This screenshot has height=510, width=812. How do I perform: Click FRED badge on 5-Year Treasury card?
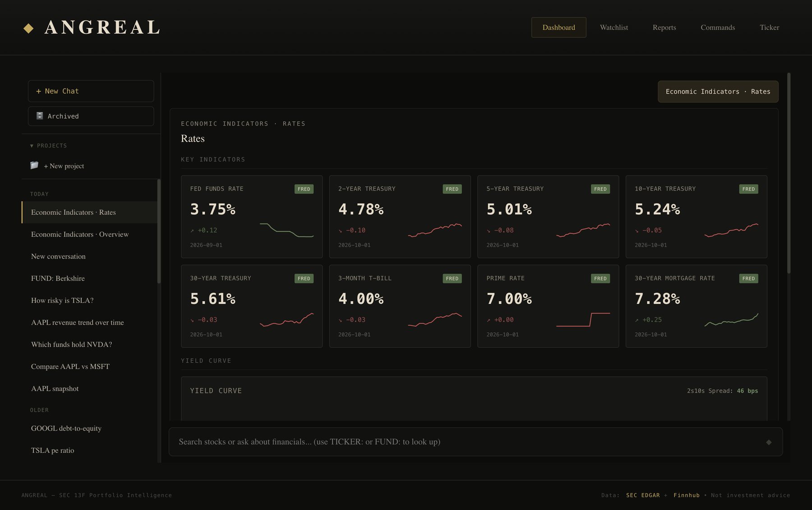coord(600,189)
